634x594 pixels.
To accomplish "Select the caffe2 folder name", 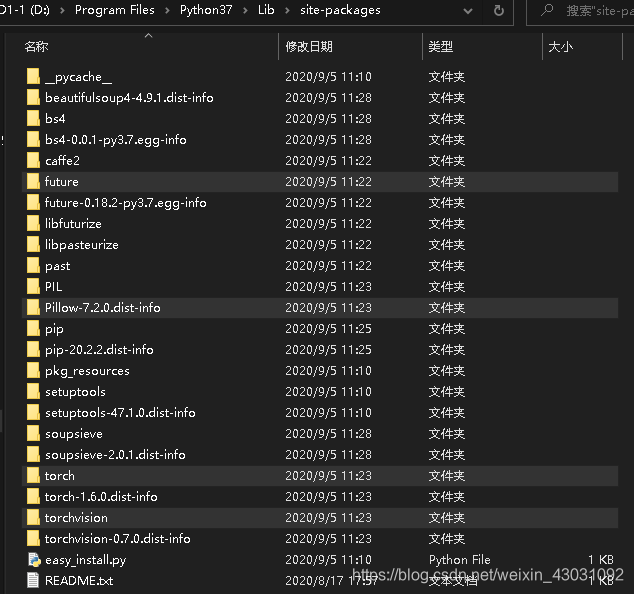I will point(63,161).
